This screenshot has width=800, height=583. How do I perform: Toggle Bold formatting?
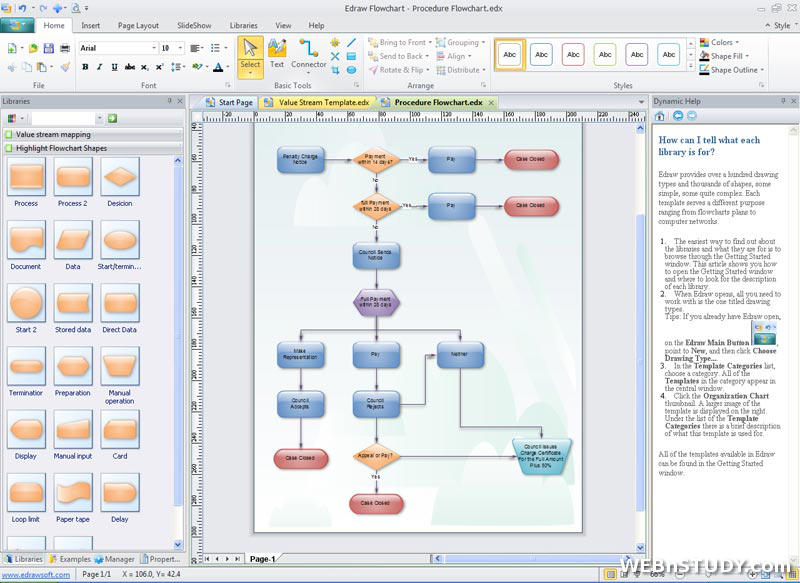85,67
